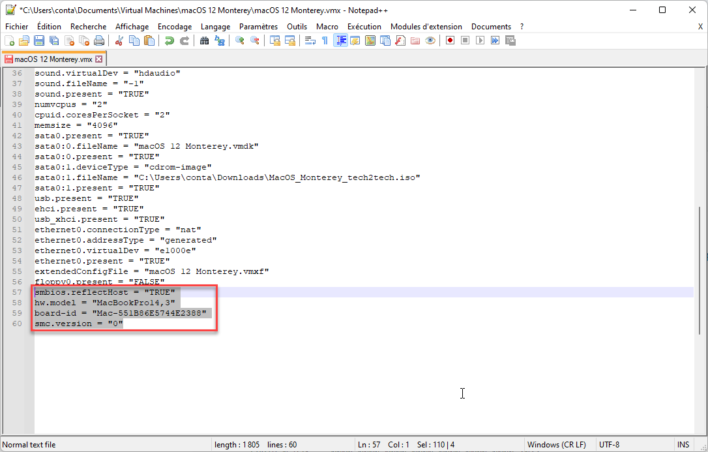Close the macOS 12 Monterey.vmx tab
708x452 pixels.
coord(99,59)
